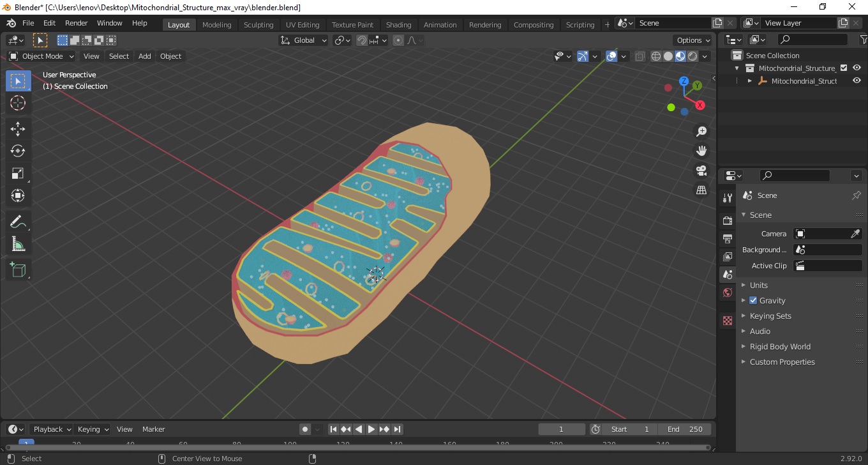The width and height of the screenshot is (868, 465).
Task: Select the Select Box tool
Action: click(18, 81)
